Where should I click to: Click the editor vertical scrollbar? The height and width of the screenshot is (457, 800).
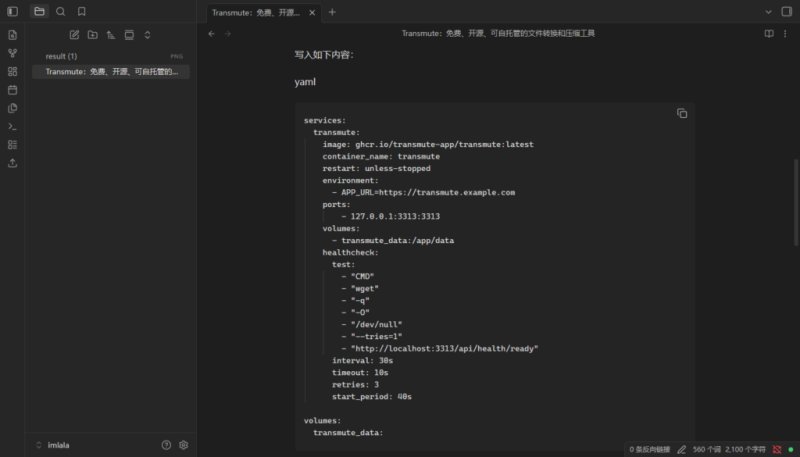pyautogui.click(x=796, y=203)
